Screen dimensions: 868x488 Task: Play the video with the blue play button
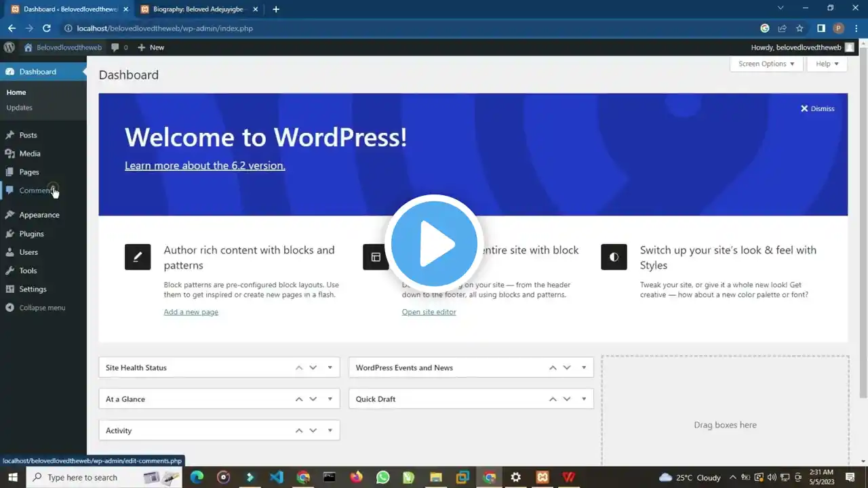tap(434, 243)
